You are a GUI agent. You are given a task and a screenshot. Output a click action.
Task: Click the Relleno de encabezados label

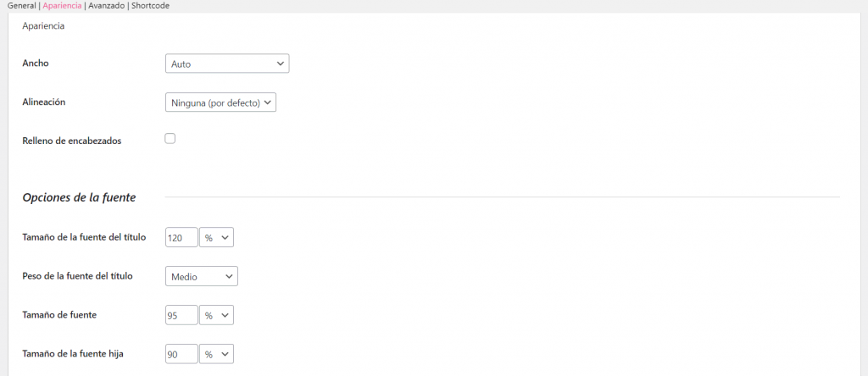pyautogui.click(x=72, y=141)
